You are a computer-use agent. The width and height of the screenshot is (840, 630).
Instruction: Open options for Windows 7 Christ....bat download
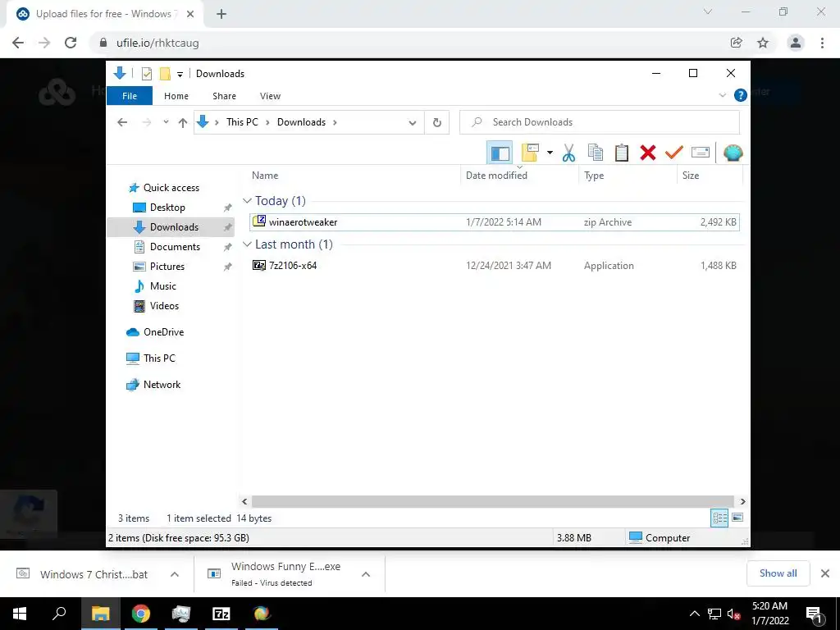tap(174, 574)
